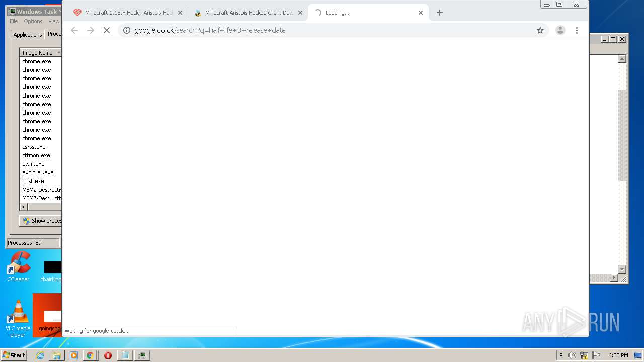644x362 pixels.
Task: Close the Minecraft 1.15.x Hack tab
Action: click(180, 13)
